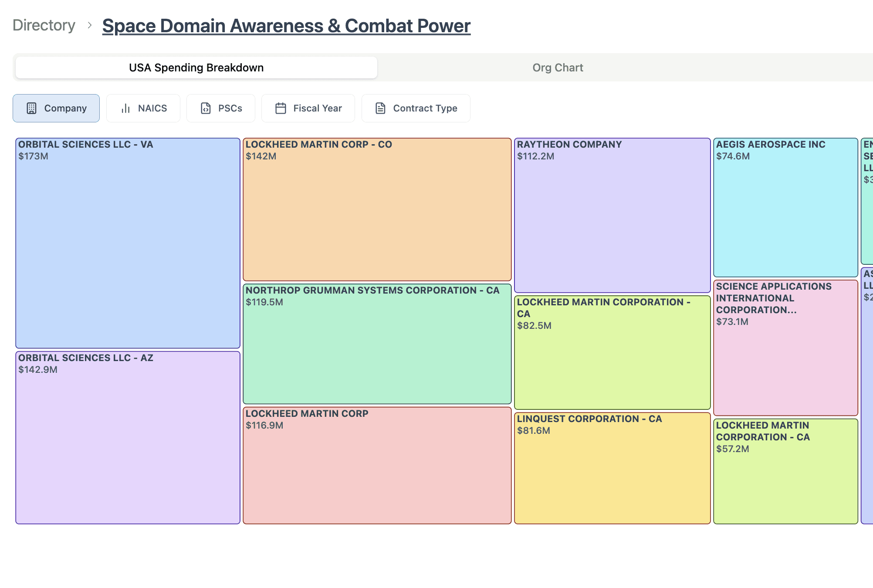Open Science Applications International Corporation tile
Screen dimensions: 873x588
click(x=785, y=348)
